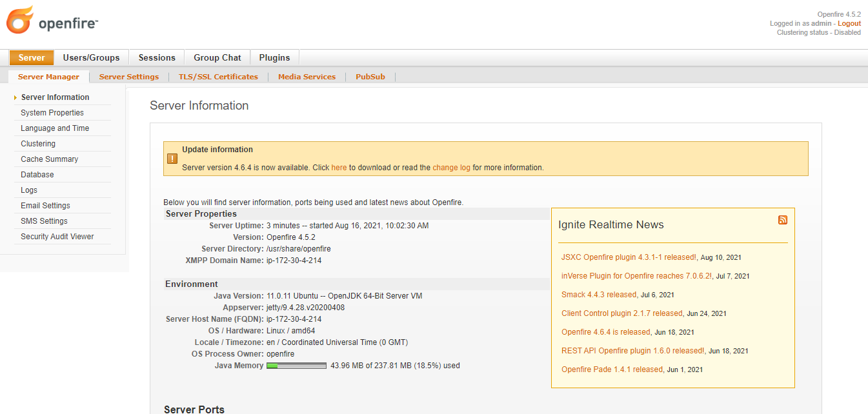The height and width of the screenshot is (414, 868).
Task: Click 'here' to download the update
Action: click(x=339, y=168)
